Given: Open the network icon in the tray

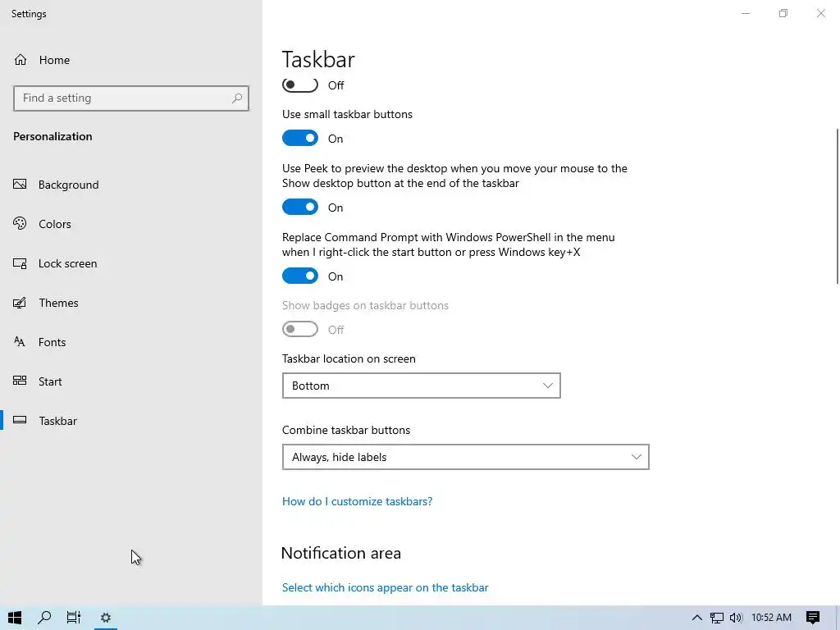Looking at the screenshot, I should pos(716,618).
